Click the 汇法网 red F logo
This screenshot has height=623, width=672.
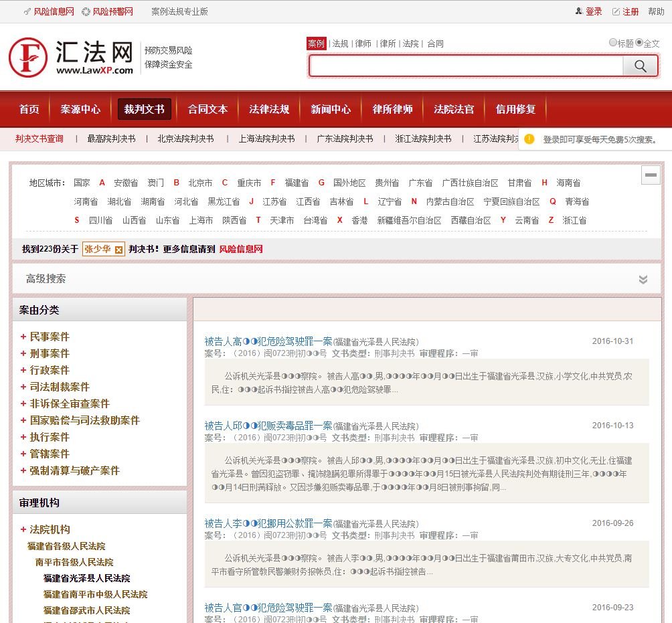(x=28, y=58)
